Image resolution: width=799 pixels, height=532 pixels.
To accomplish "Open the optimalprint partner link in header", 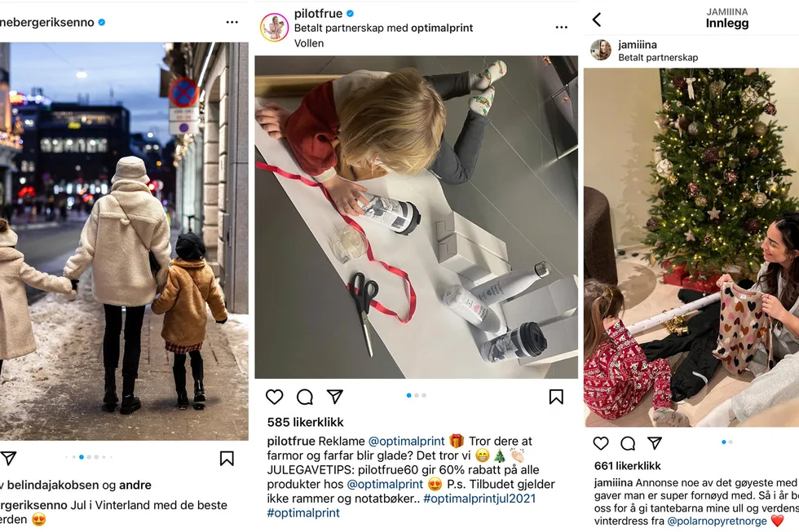I will [442, 28].
